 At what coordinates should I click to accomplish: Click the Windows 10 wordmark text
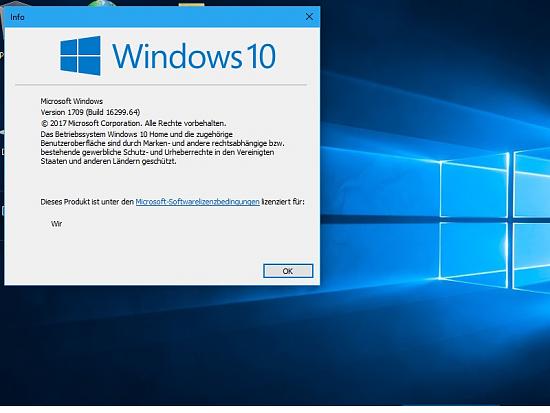coord(194,56)
